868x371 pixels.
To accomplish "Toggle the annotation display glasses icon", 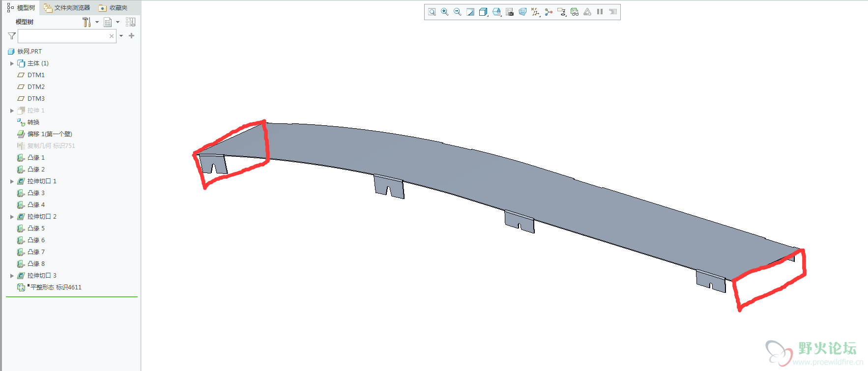I will (575, 12).
